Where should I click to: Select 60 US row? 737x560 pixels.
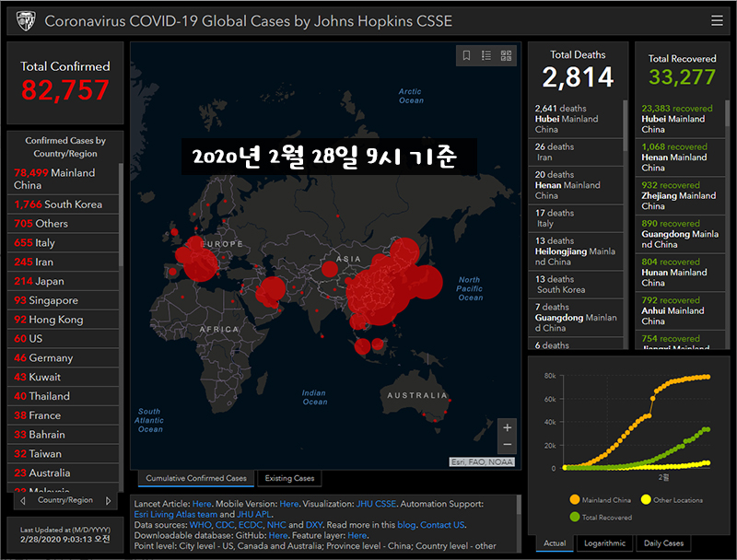click(x=63, y=339)
